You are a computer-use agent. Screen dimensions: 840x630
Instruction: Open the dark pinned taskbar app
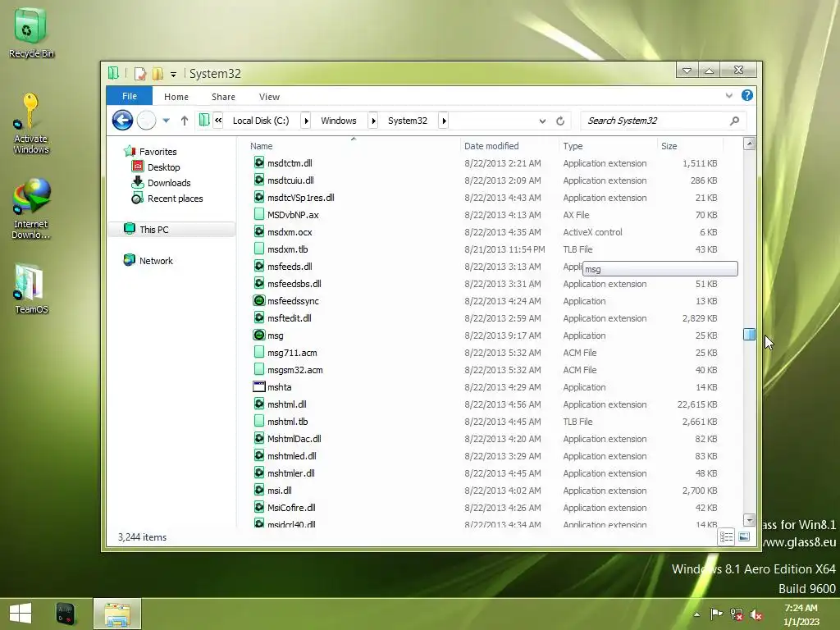tap(66, 614)
